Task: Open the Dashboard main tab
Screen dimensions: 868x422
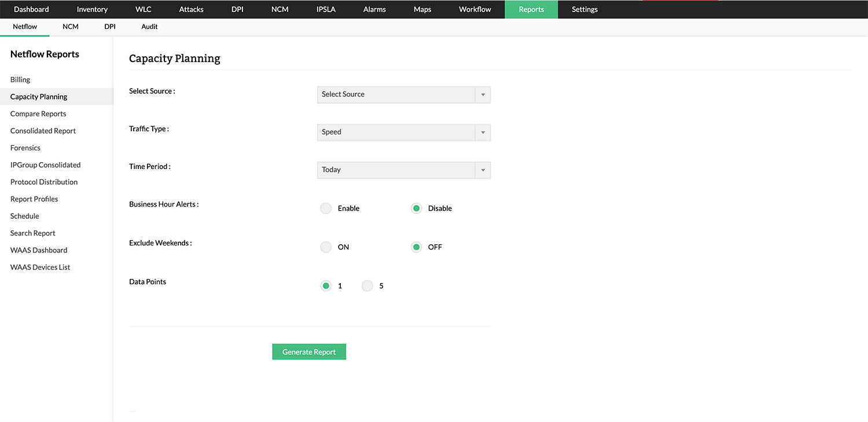Action: [x=31, y=9]
